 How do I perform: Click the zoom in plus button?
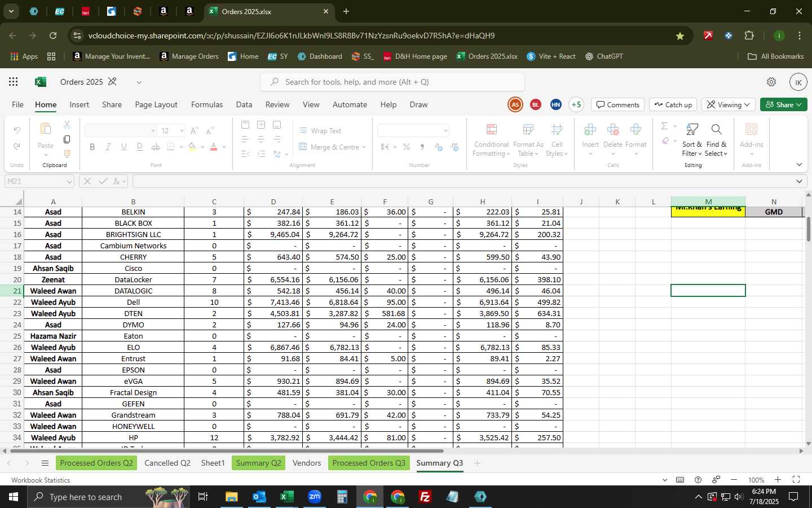click(778, 480)
